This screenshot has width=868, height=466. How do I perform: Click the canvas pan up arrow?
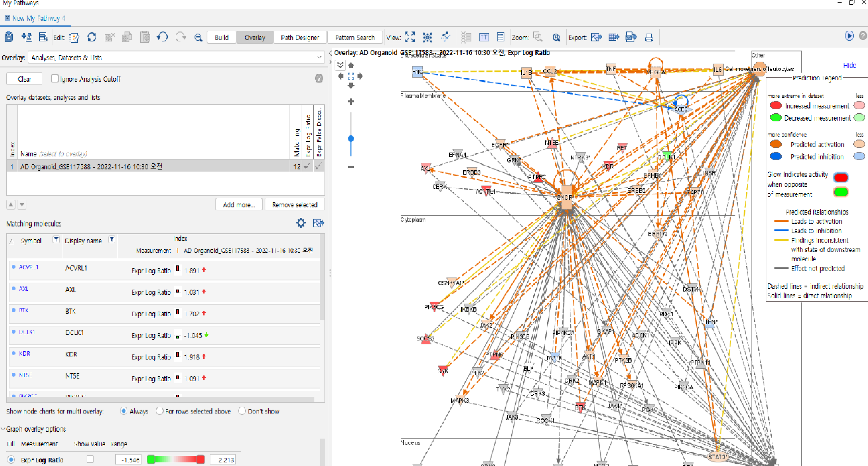(351, 65)
